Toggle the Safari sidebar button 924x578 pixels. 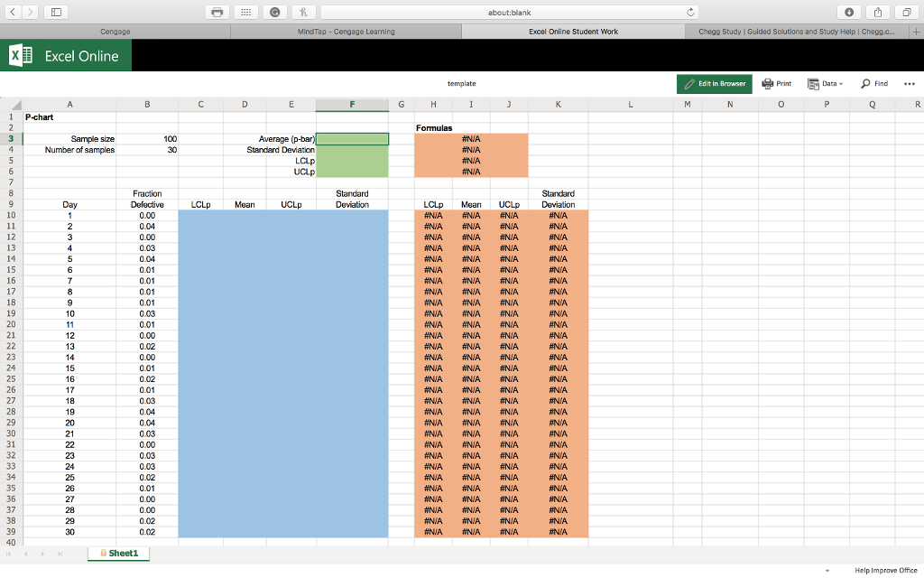click(x=56, y=12)
